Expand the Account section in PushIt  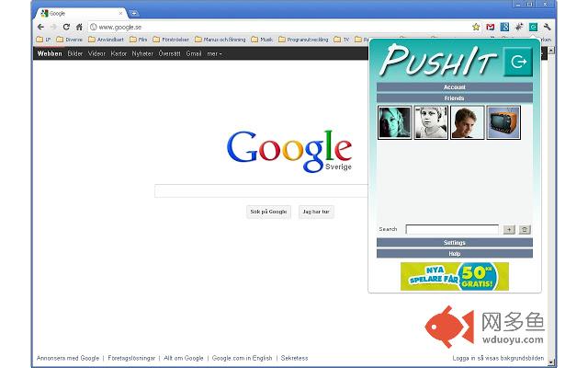[455, 87]
